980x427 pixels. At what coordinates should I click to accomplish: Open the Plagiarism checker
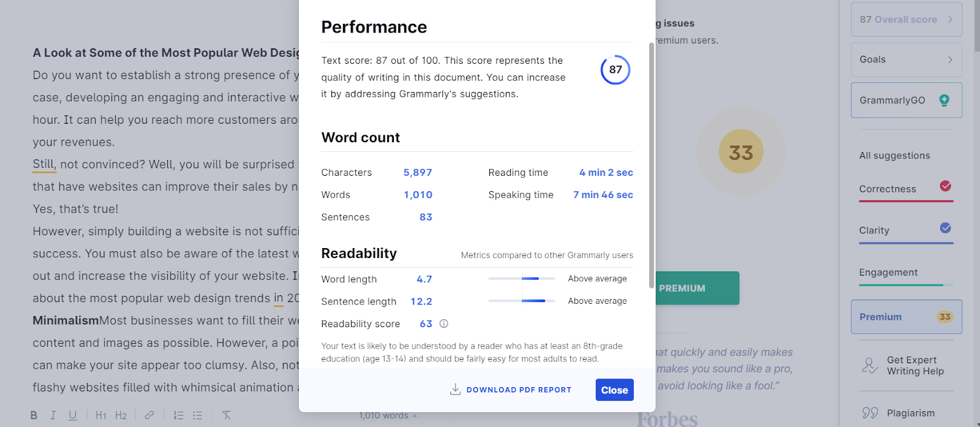tap(907, 413)
